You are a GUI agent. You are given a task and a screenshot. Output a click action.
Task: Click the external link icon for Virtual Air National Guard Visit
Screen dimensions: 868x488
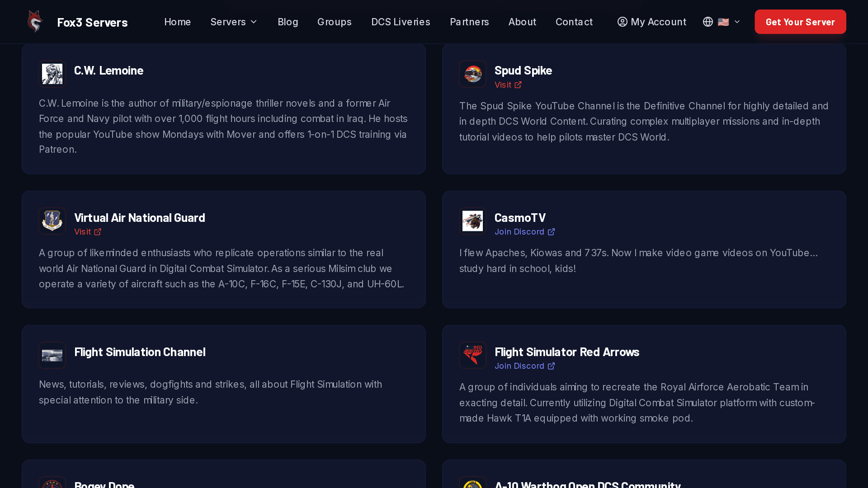[98, 232]
